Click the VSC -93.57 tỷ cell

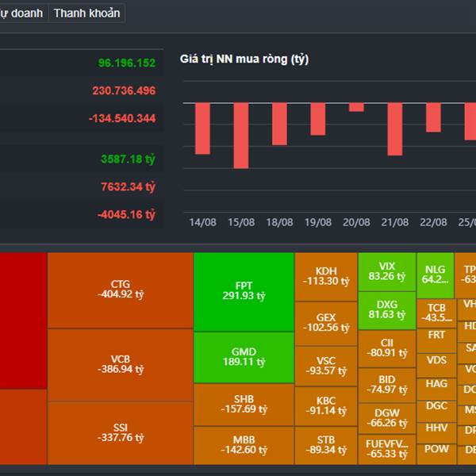(326, 367)
